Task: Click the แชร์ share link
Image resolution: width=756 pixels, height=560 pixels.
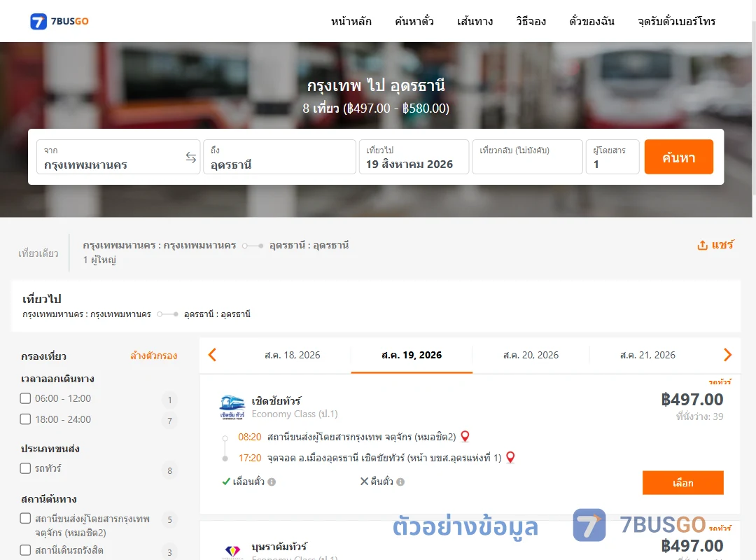Action: tap(722, 245)
